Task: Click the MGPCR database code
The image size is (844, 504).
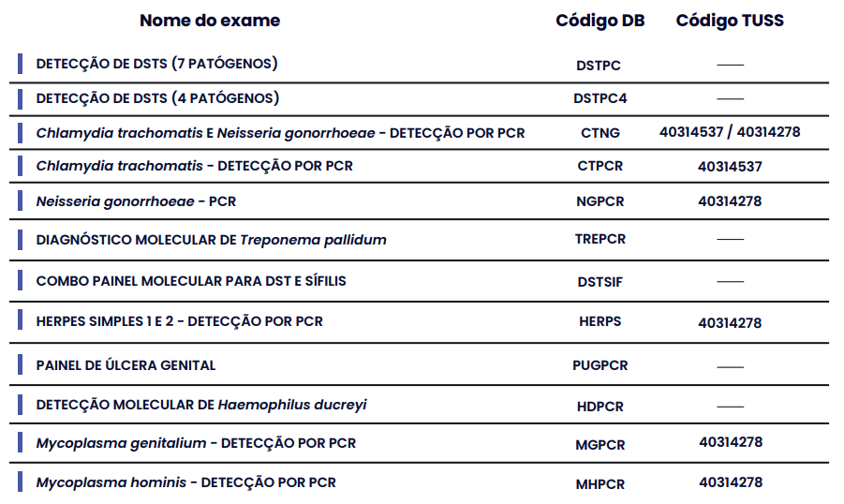Action: 600,445
